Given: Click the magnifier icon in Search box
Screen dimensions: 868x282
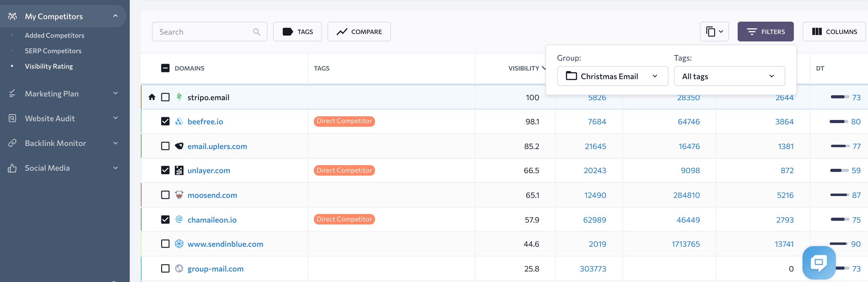Looking at the screenshot, I should click(x=256, y=32).
